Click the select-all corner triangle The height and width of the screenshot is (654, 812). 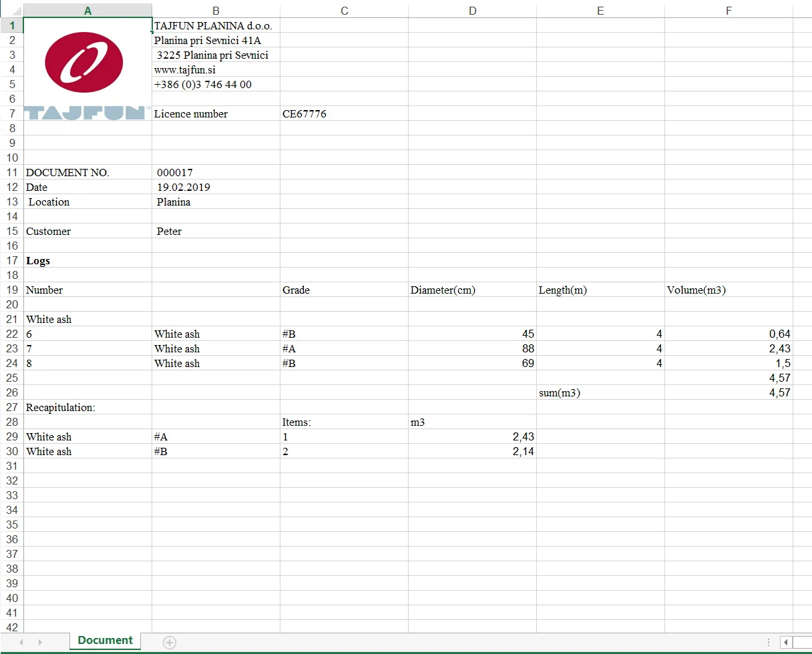(x=15, y=11)
